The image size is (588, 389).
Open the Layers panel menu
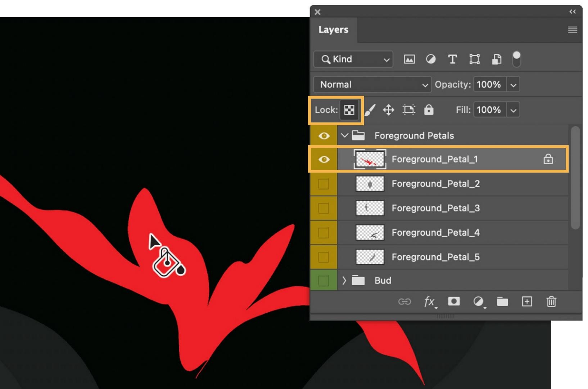(x=573, y=30)
